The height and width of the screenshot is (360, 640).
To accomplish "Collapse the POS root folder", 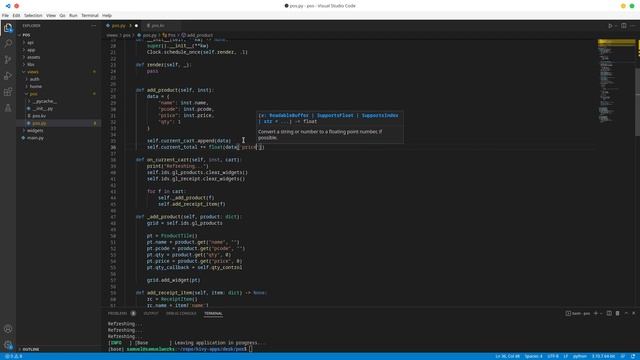I will pyautogui.click(x=24, y=35).
